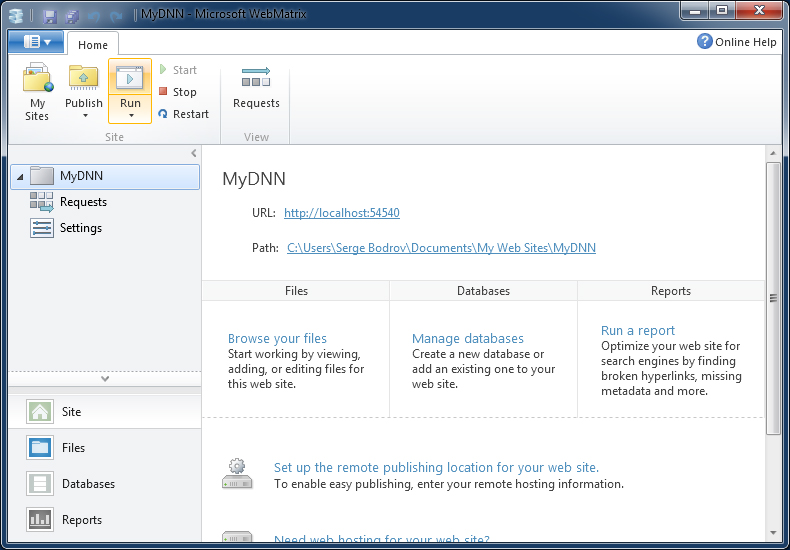Stop the running site
The height and width of the screenshot is (550, 790).
178,92
